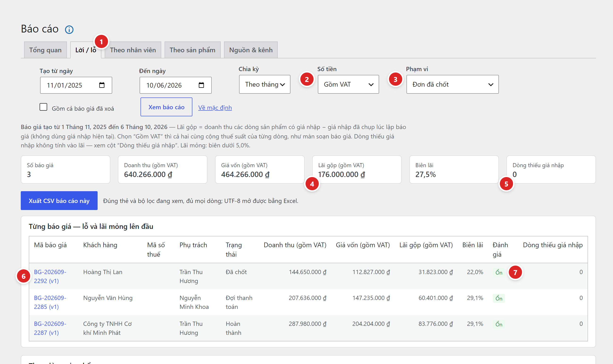Click the 144.650.000 ₫ revenue cell
Image resolution: width=613 pixels, height=364 pixels.
click(307, 272)
